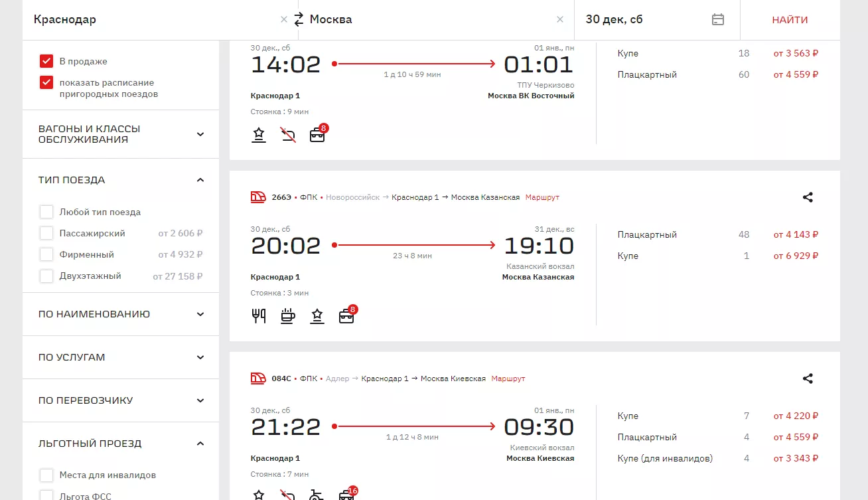
Task: Open "Маршрут" link for train 266Э
Action: coord(542,197)
